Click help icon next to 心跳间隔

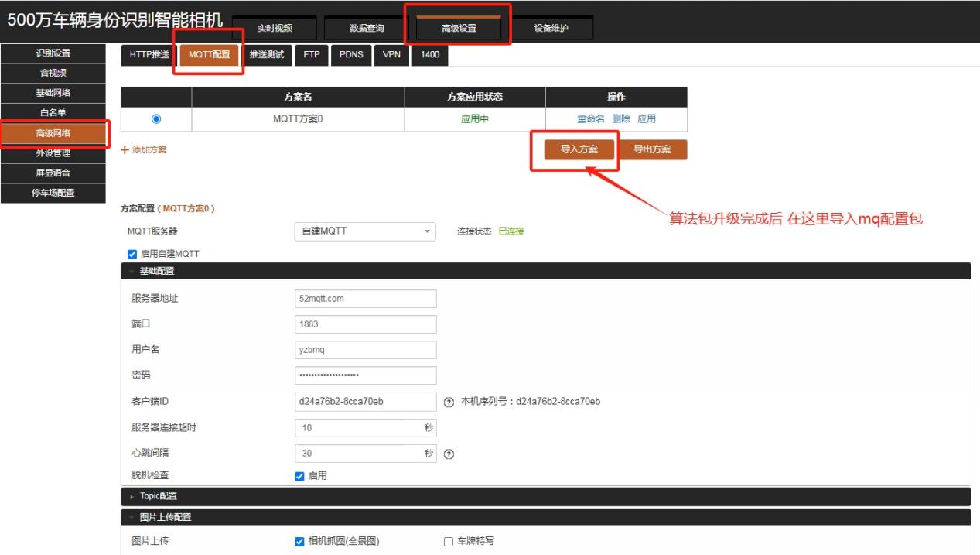449,454
